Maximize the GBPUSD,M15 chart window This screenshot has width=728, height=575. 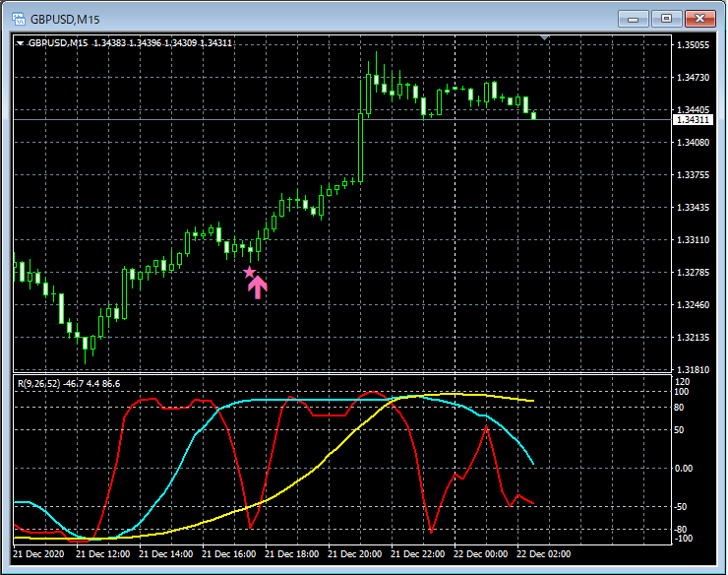pyautogui.click(x=668, y=18)
